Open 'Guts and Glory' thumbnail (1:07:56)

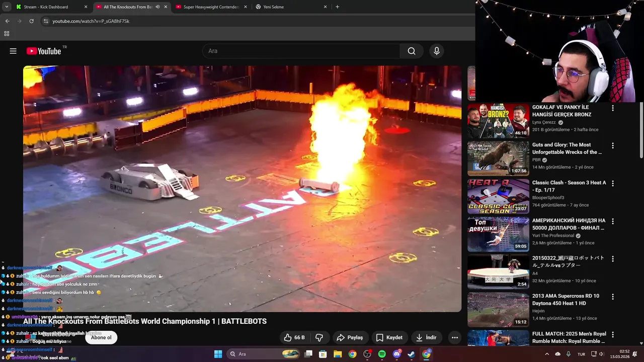click(x=498, y=158)
